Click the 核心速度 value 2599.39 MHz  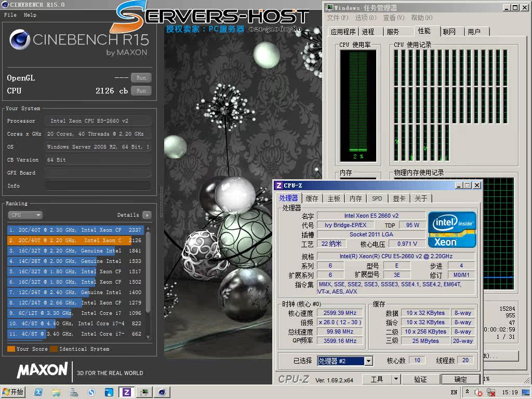pos(340,313)
